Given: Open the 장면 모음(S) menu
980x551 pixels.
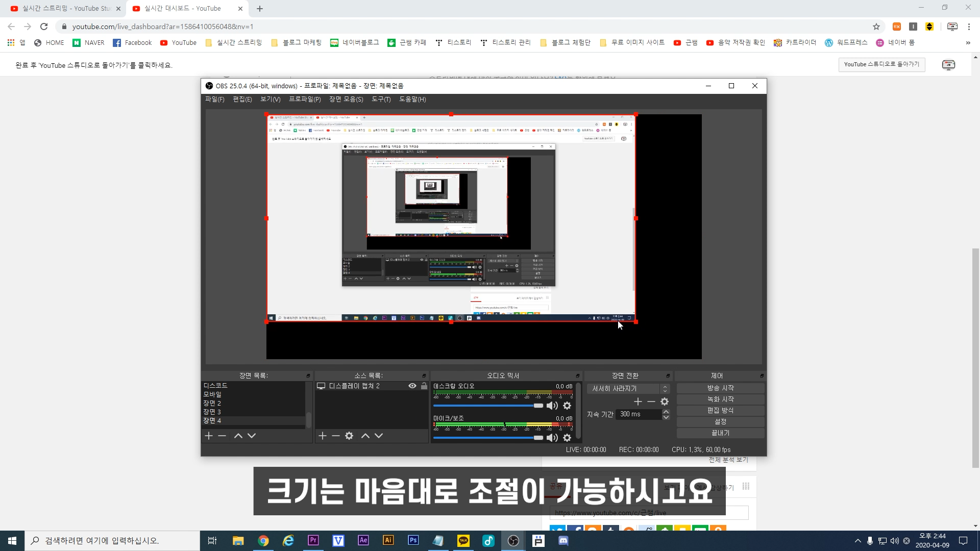Looking at the screenshot, I should 346,99.
